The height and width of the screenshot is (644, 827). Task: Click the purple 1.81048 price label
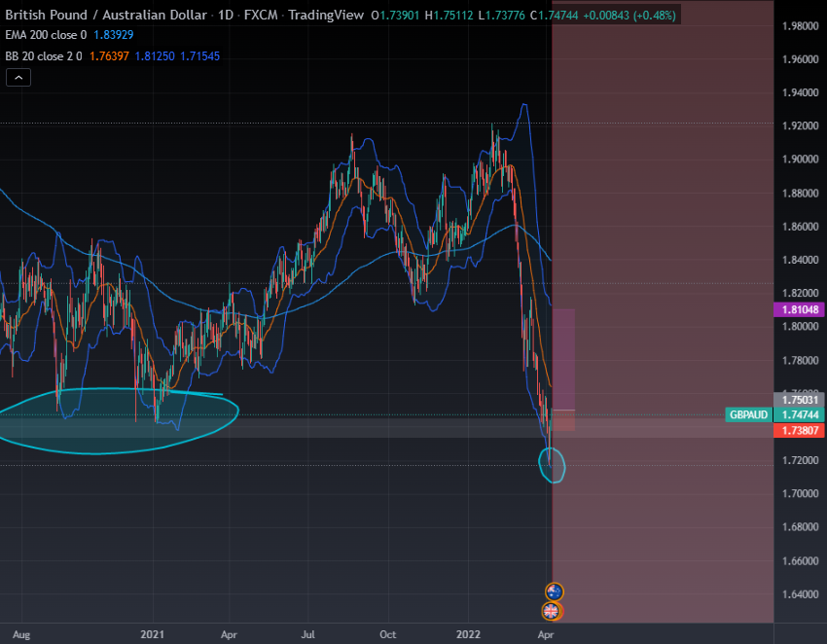tap(800, 309)
